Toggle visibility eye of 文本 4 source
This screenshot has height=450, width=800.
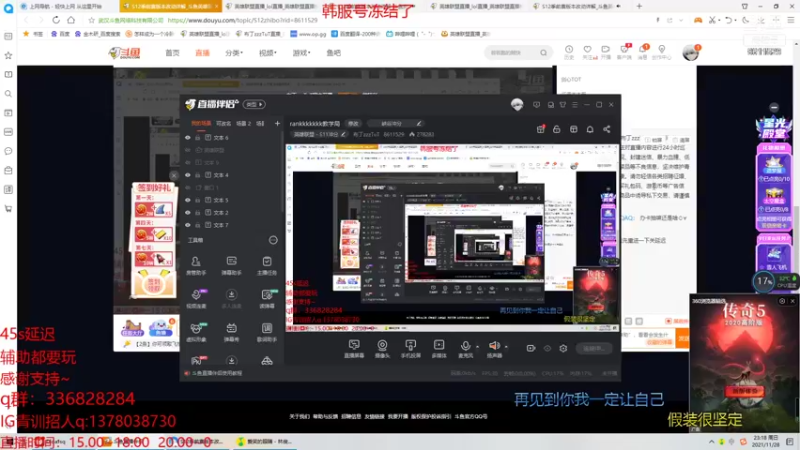pyautogui.click(x=188, y=175)
